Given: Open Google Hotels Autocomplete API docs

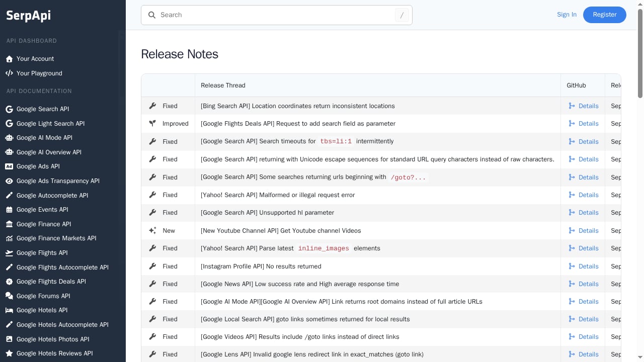Looking at the screenshot, I should point(62,325).
